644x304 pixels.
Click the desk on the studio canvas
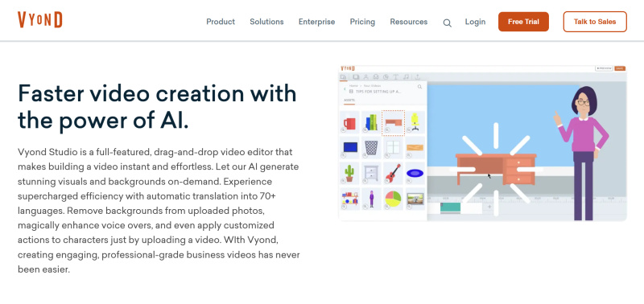(x=496, y=169)
